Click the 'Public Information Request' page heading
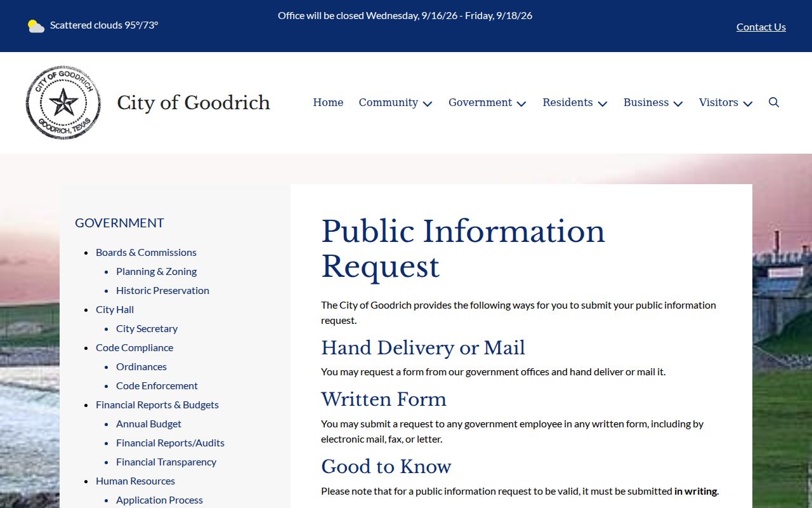The width and height of the screenshot is (812, 508). (463, 248)
